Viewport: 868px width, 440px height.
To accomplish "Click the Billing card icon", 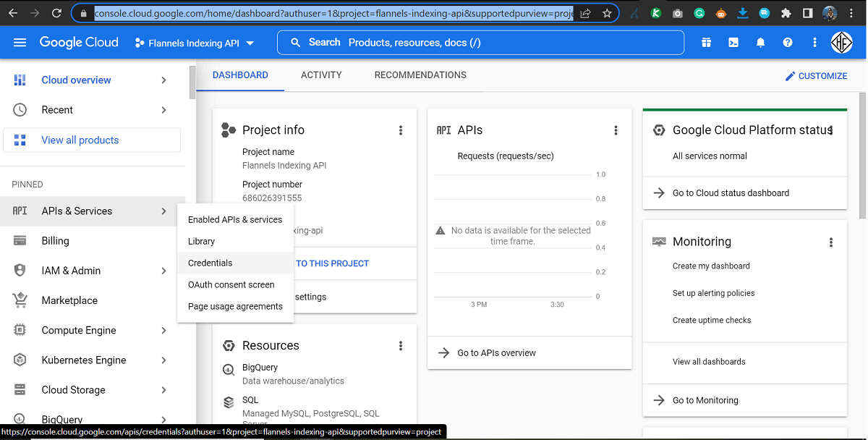I will (x=20, y=241).
